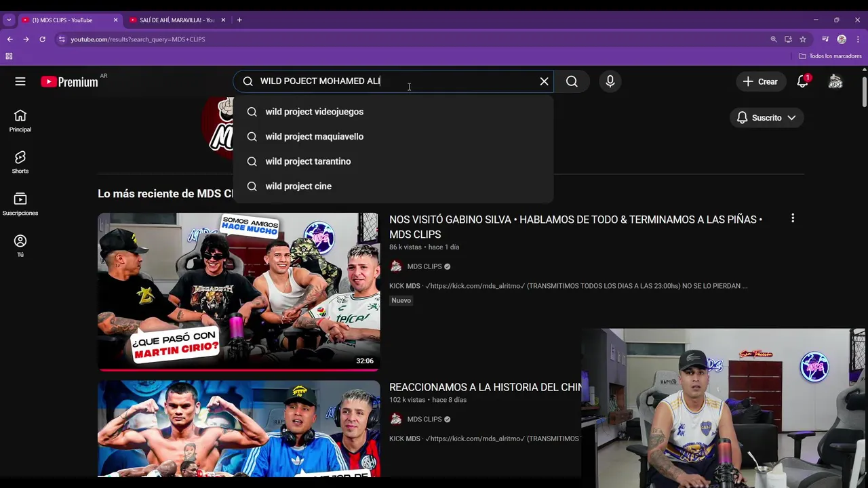This screenshot has width=868, height=488.
Task: Select suggestion wild project videojuegos
Action: 393,112
